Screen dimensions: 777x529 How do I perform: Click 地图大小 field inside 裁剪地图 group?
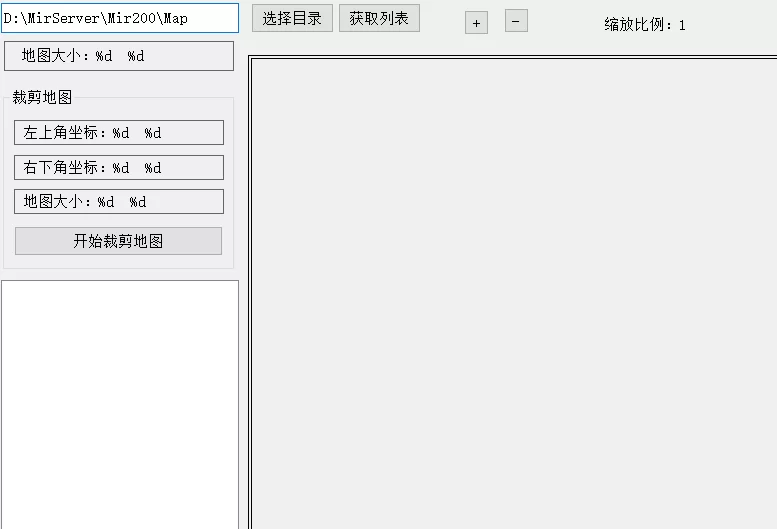pos(119,202)
